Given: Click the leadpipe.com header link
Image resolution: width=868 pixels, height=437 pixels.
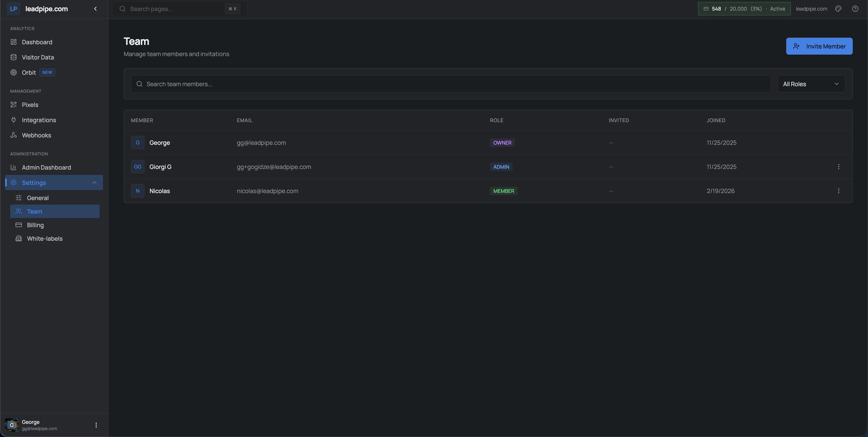Looking at the screenshot, I should coord(811,9).
